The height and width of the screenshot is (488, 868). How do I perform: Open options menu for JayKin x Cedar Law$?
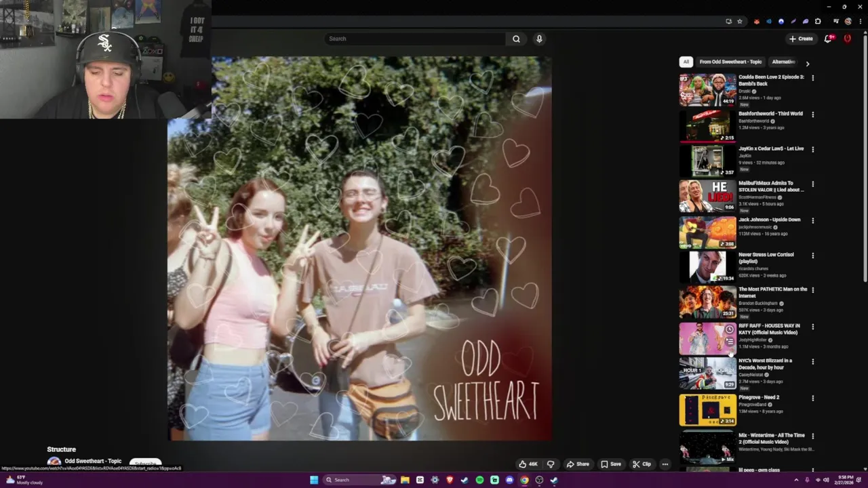[x=812, y=150]
